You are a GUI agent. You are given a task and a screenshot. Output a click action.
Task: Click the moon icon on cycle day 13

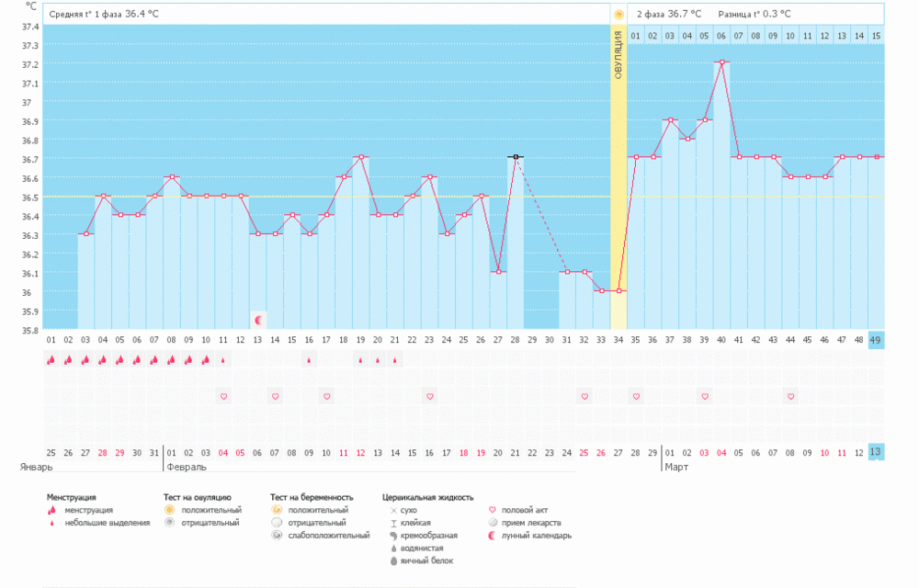pyautogui.click(x=258, y=320)
